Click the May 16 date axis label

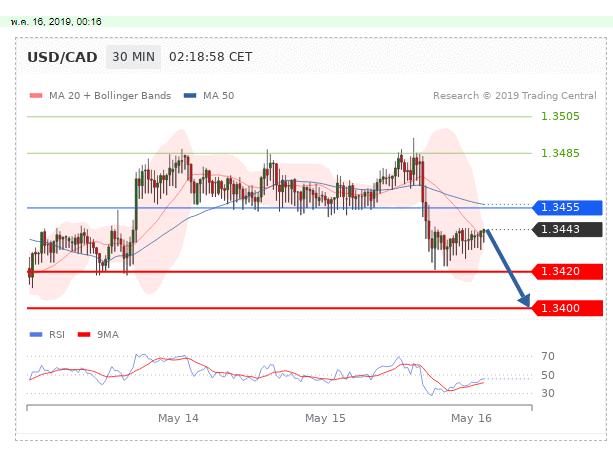[x=471, y=419]
